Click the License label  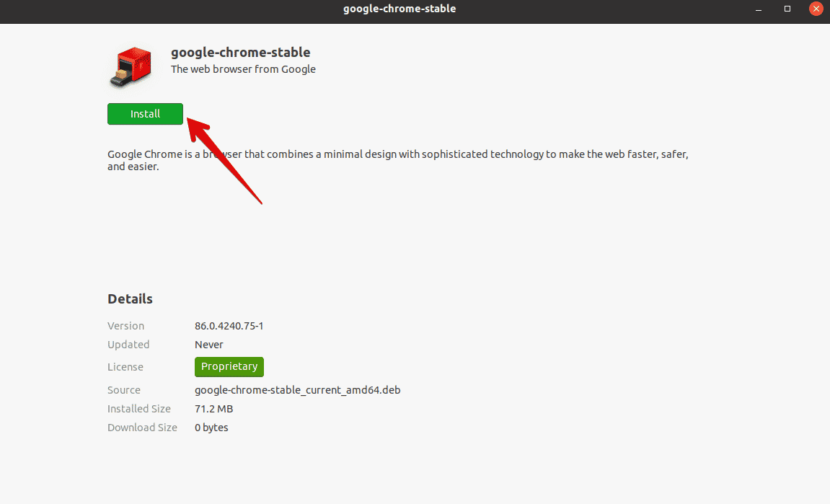pos(125,367)
